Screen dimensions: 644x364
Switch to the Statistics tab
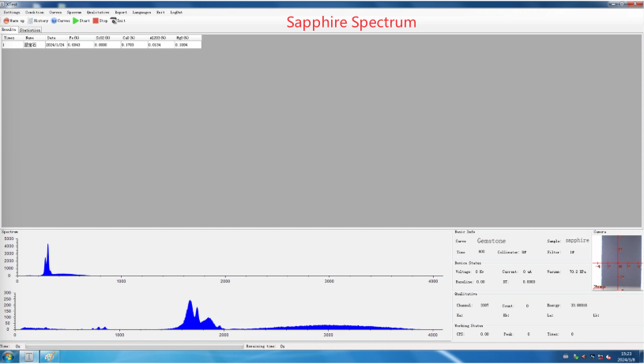30,30
